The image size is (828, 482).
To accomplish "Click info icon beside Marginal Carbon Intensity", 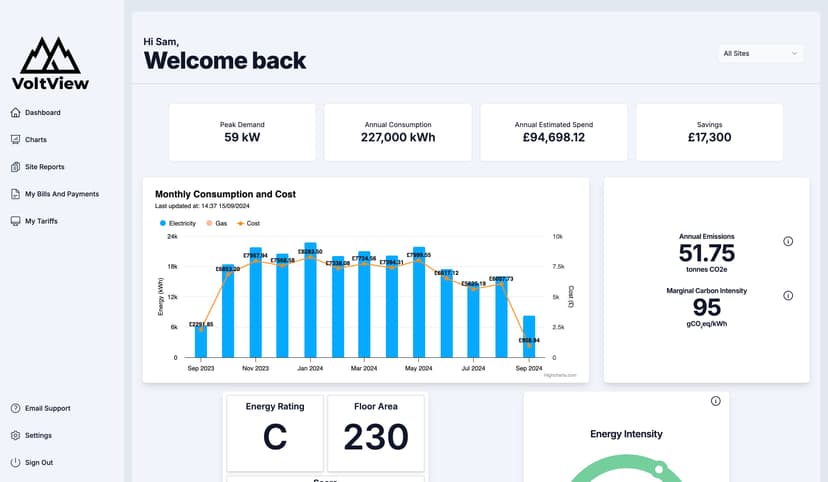I will point(788,296).
